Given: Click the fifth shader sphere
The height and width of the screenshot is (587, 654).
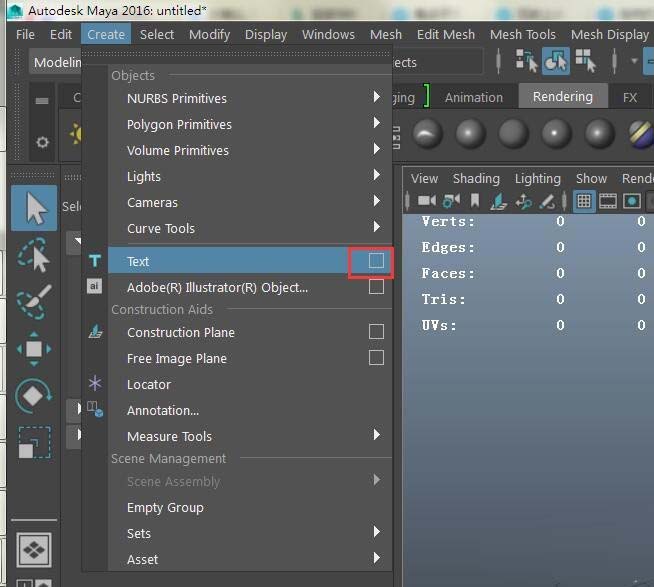Looking at the screenshot, I should pos(599,134).
